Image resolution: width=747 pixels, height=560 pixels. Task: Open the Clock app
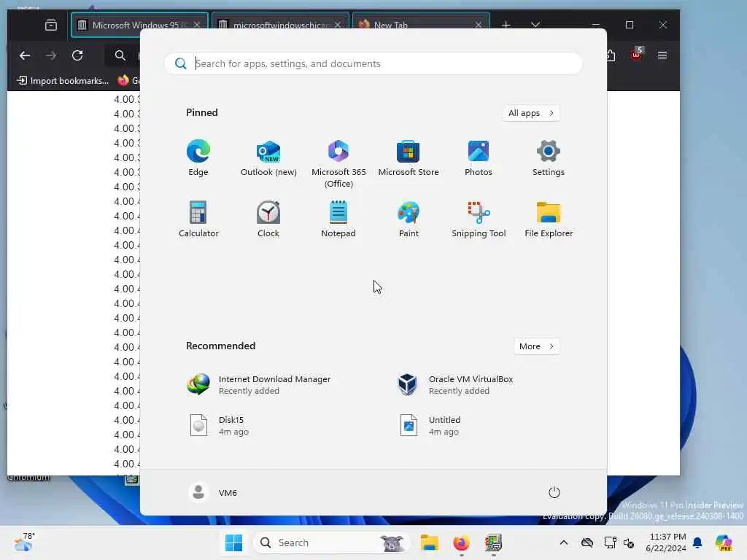point(268,219)
